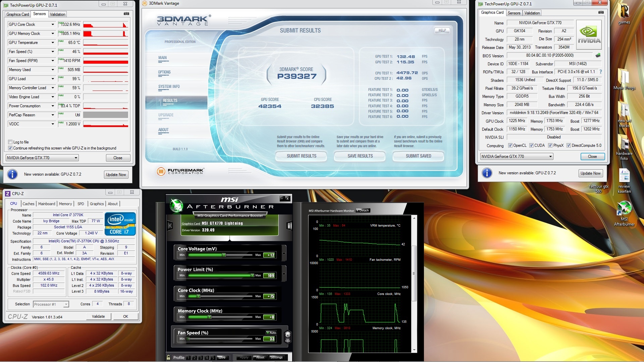
Task: Click the Intel Core i7 logo in CPU-Z
Action: (x=120, y=224)
